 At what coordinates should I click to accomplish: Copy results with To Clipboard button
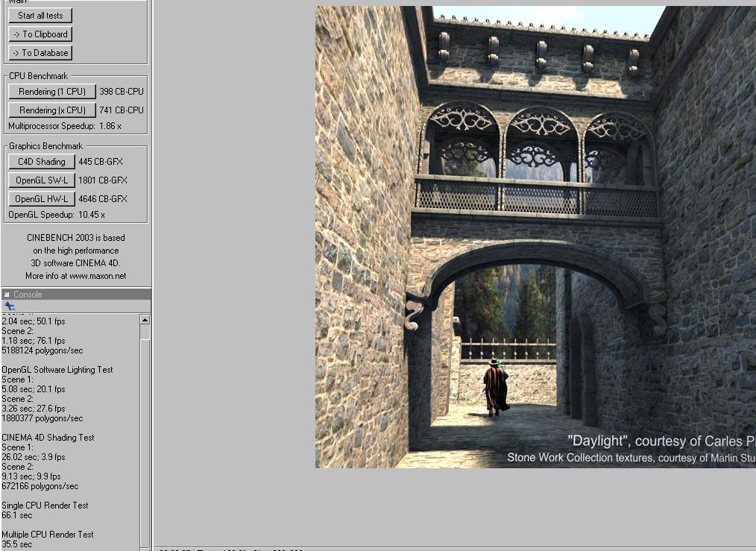coord(40,34)
